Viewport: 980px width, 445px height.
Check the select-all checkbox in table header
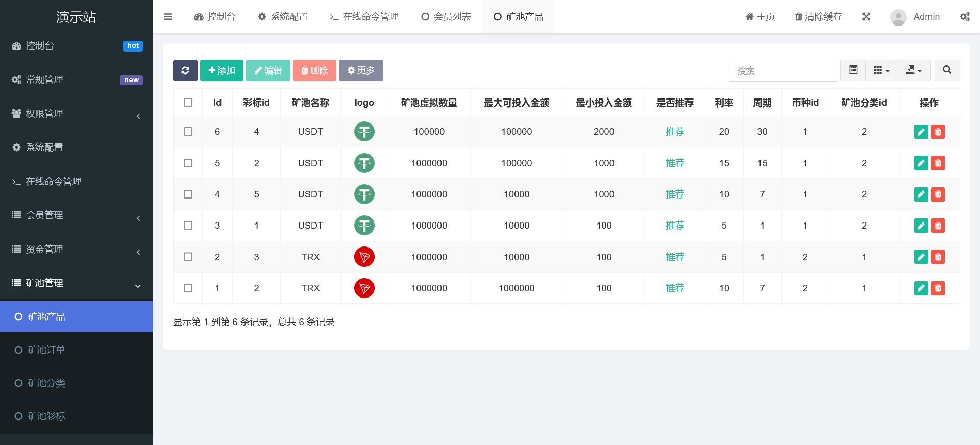click(x=188, y=103)
